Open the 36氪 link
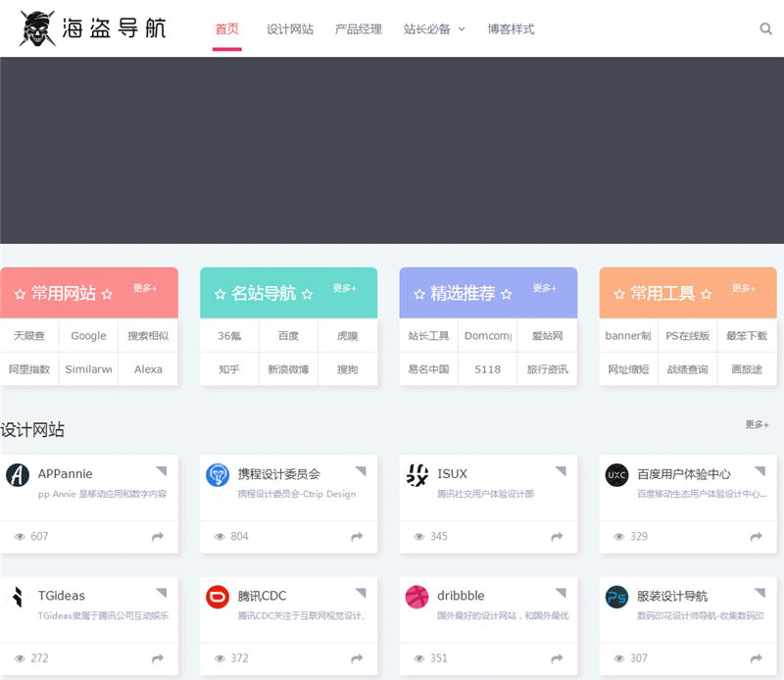The image size is (784, 680). (229, 335)
